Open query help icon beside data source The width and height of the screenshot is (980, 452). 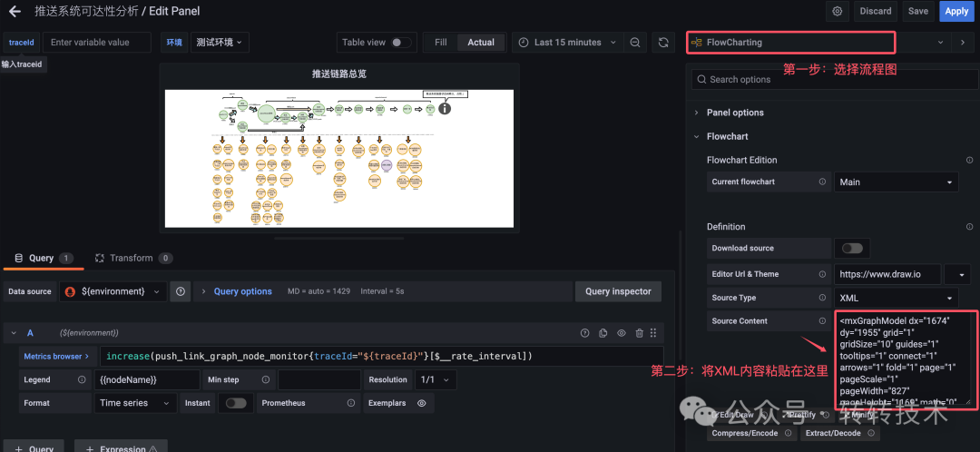[x=181, y=291]
